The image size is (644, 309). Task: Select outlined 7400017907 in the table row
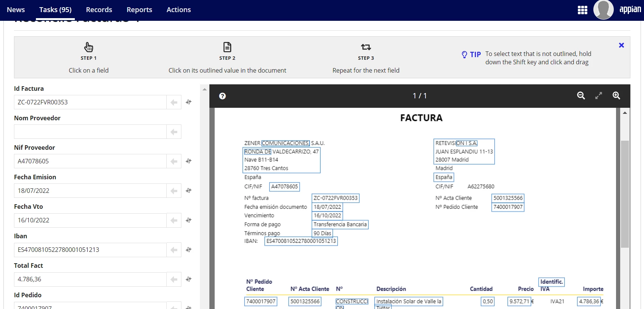261,301
